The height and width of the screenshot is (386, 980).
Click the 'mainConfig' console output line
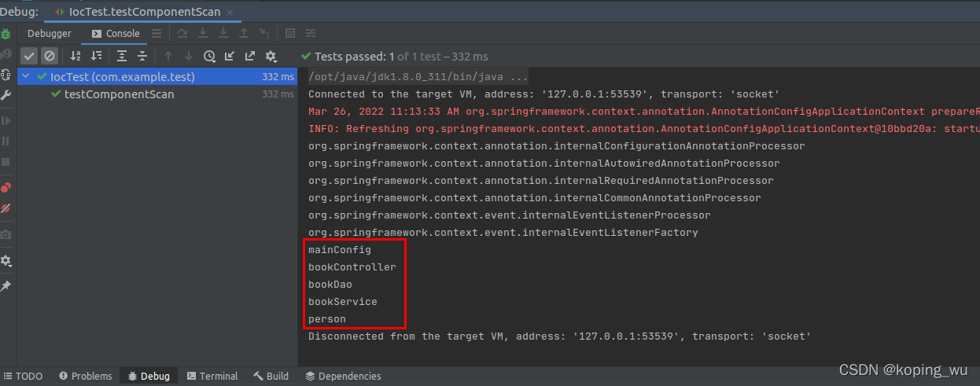coord(340,250)
